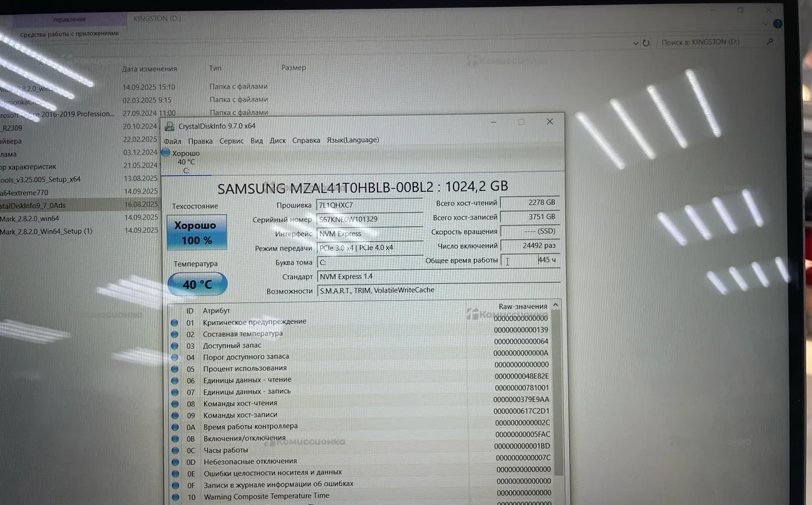
Task: Click status circle of attribute 0B Включения/отключения
Action: pos(174,438)
